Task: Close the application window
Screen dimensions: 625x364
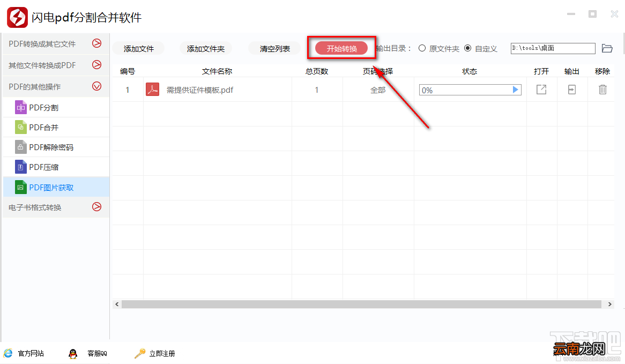Action: (614, 14)
